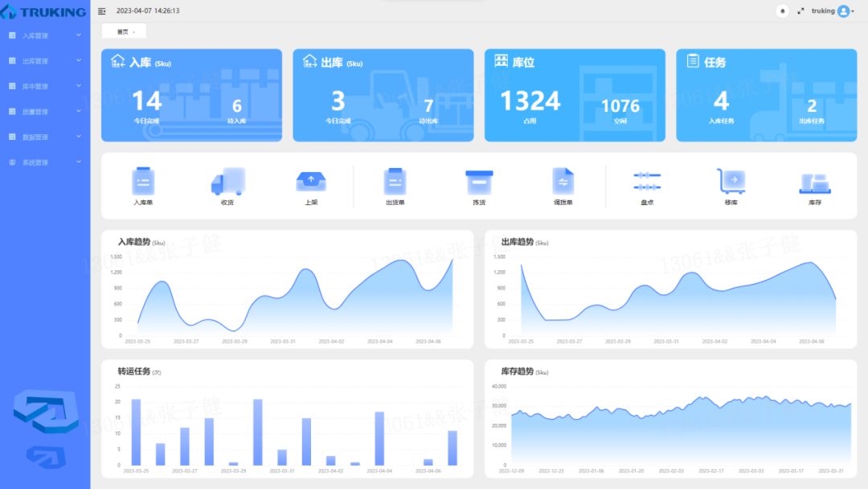This screenshot has height=489, width=868.
Task: Click the notification bell button
Action: pyautogui.click(x=782, y=11)
